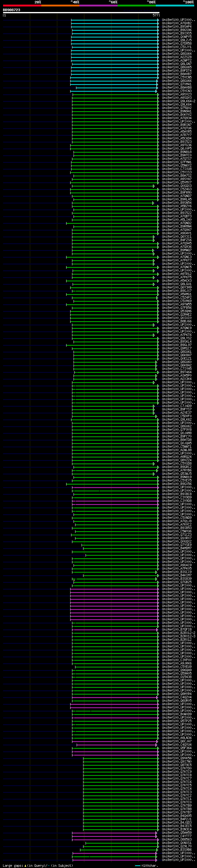Image resolution: width=197 pixels, height=868 pixels.
Task: Select hit UniRef100_C3Y9D9
Action: (x=177, y=497)
